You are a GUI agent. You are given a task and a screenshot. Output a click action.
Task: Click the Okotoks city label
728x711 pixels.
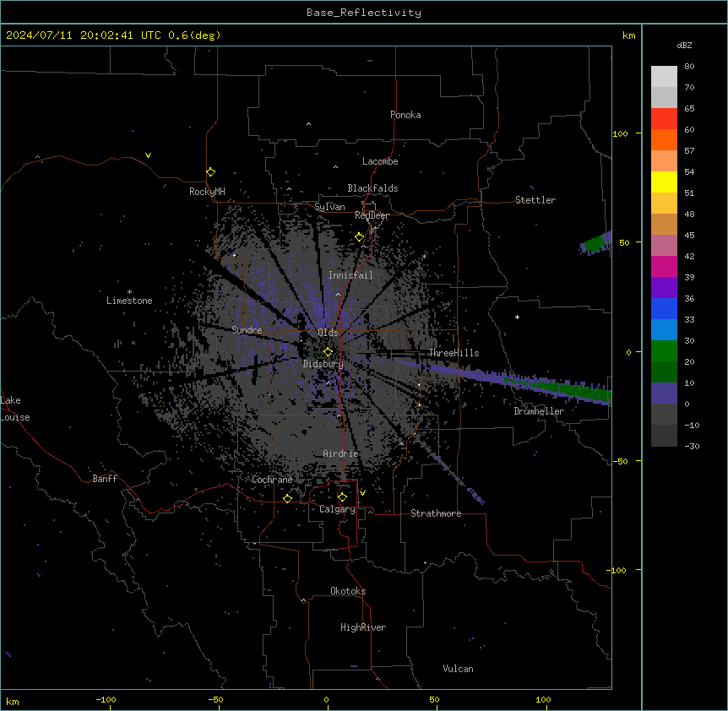(x=348, y=591)
